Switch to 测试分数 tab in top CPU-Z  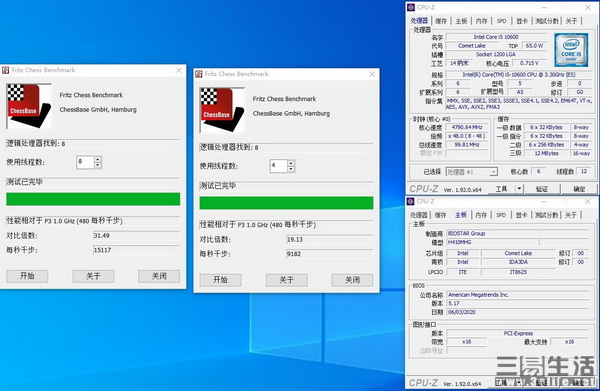coord(547,21)
